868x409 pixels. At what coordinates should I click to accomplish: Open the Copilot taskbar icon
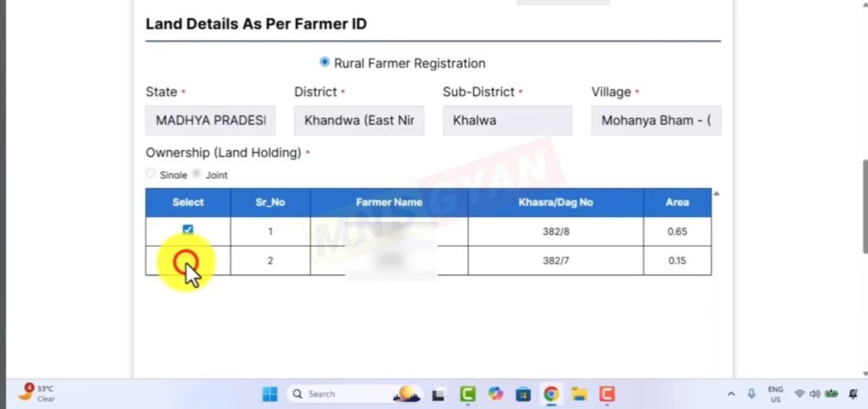pos(495,394)
